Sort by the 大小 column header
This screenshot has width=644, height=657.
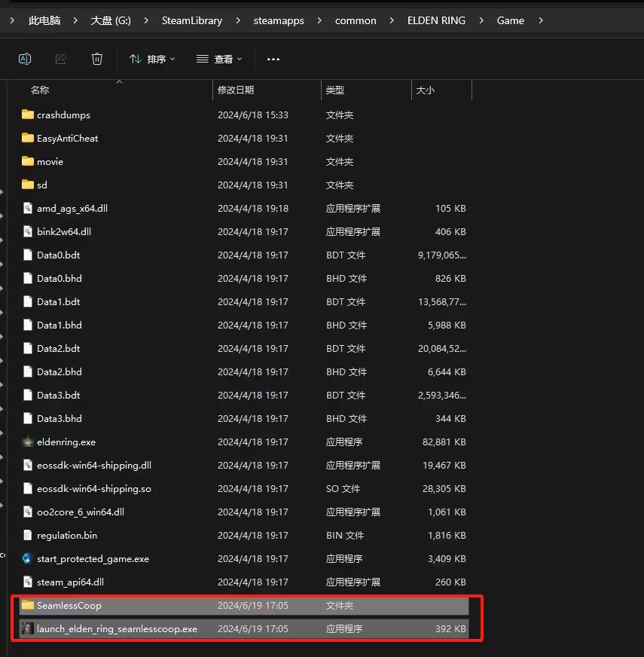[426, 90]
